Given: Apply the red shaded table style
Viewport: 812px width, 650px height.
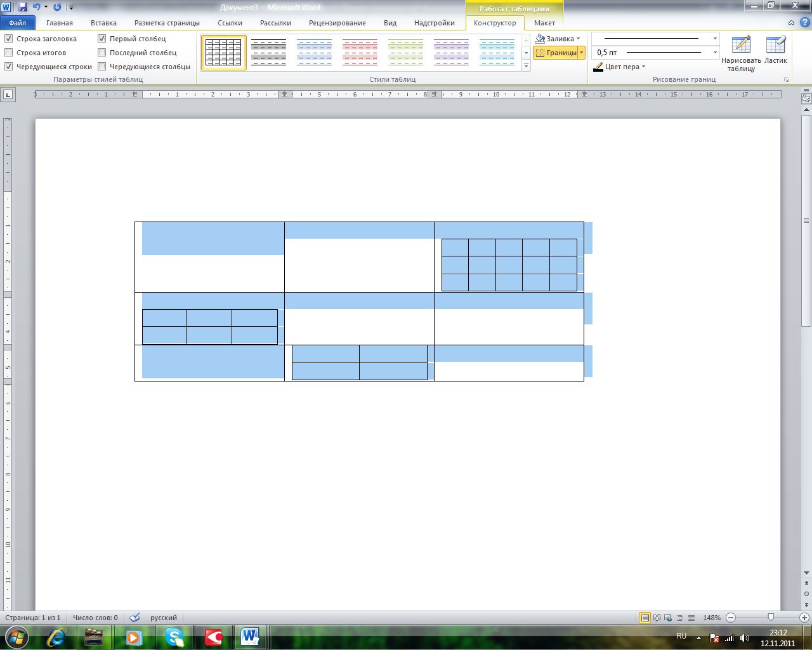Looking at the screenshot, I should coord(360,52).
